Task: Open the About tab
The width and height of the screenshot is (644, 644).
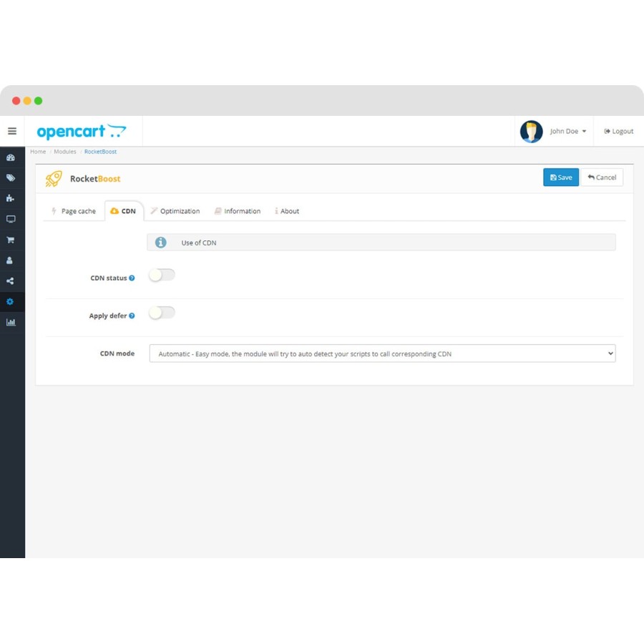Action: (287, 211)
